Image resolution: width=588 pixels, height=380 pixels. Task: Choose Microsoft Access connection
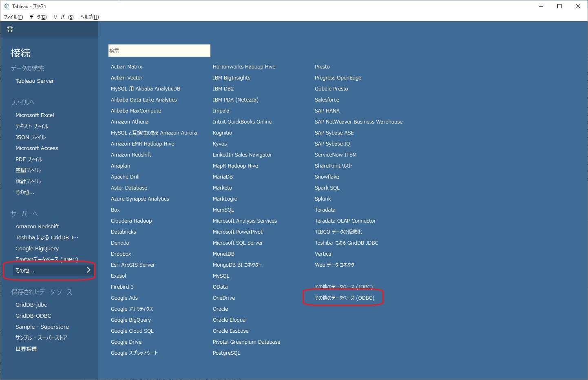37,148
